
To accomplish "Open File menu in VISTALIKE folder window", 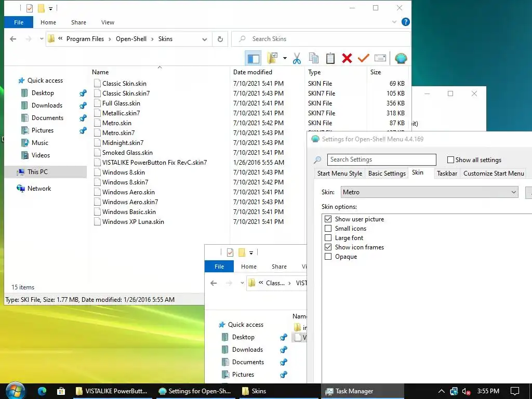I will 219,267.
